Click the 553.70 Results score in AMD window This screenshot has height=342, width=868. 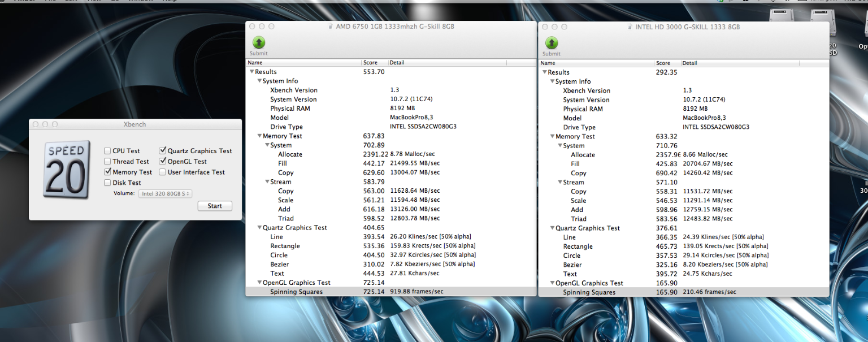374,72
